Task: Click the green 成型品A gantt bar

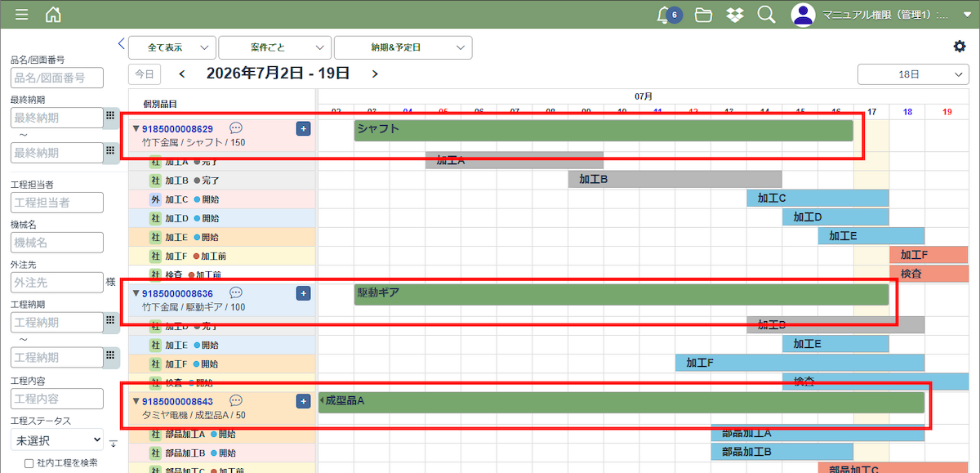Action: point(621,402)
